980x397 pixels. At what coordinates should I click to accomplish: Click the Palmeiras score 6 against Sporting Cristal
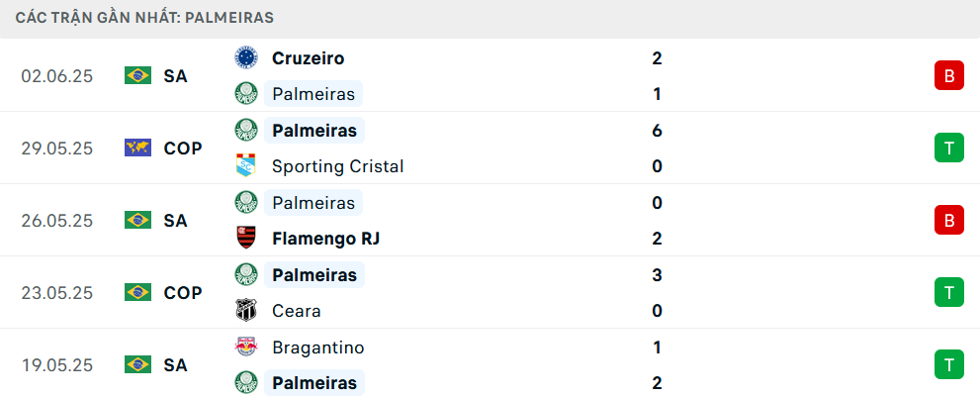(657, 131)
